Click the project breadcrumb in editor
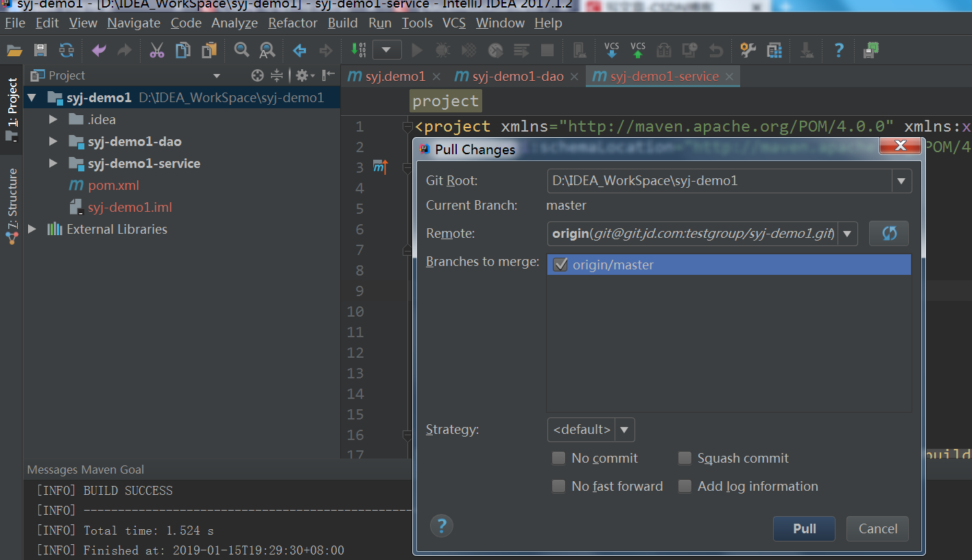Screen dimensions: 972x560 (x=445, y=101)
